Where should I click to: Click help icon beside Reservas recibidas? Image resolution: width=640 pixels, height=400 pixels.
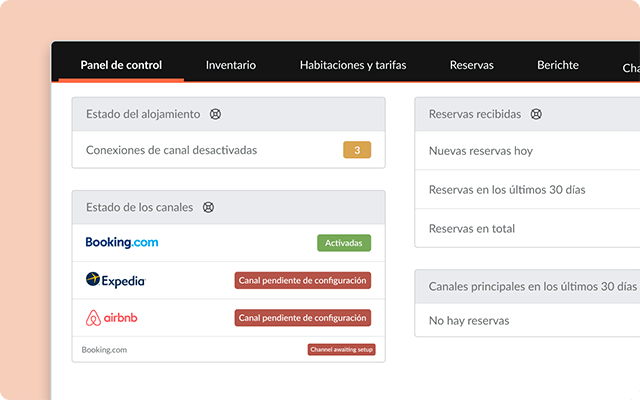(x=536, y=114)
